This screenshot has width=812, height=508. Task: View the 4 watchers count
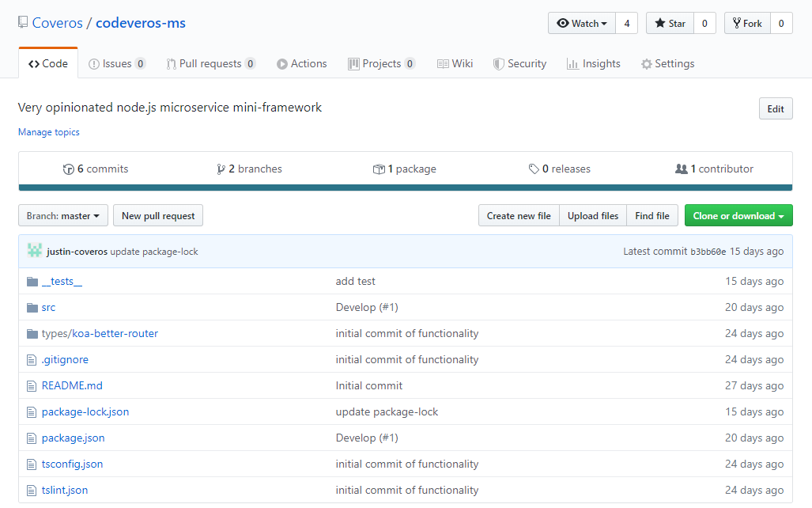[627, 23]
